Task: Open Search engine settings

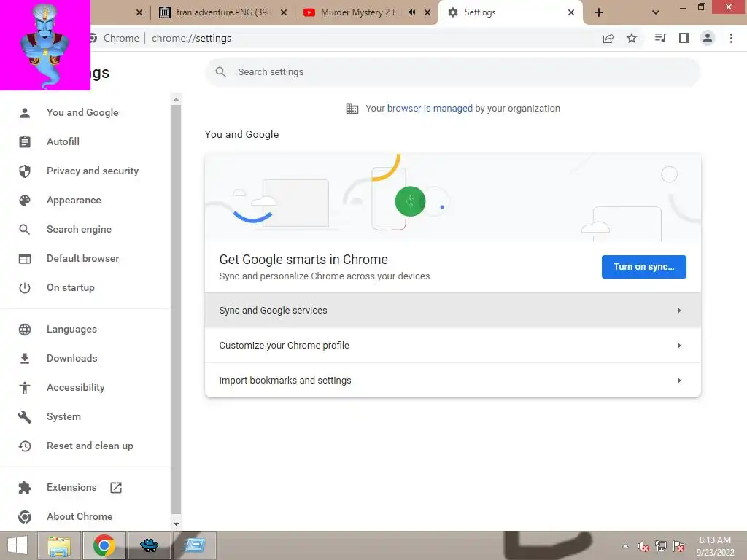Action: (79, 229)
